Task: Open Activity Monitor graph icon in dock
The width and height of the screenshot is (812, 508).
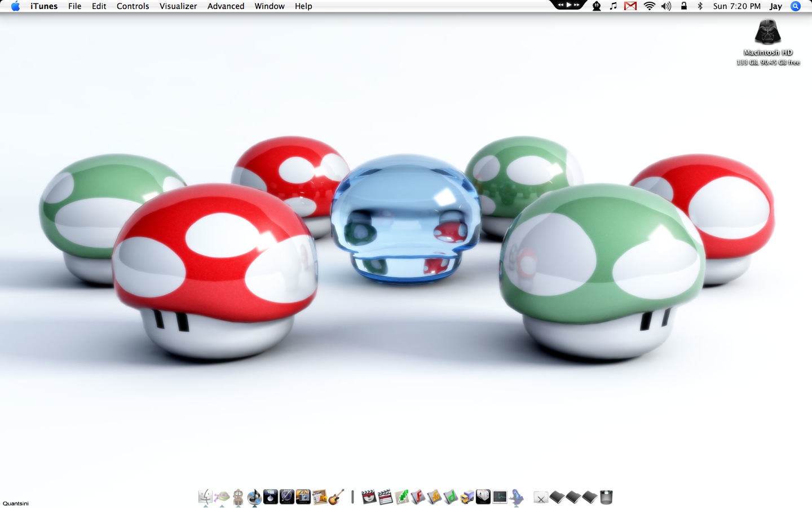Action: [x=500, y=497]
